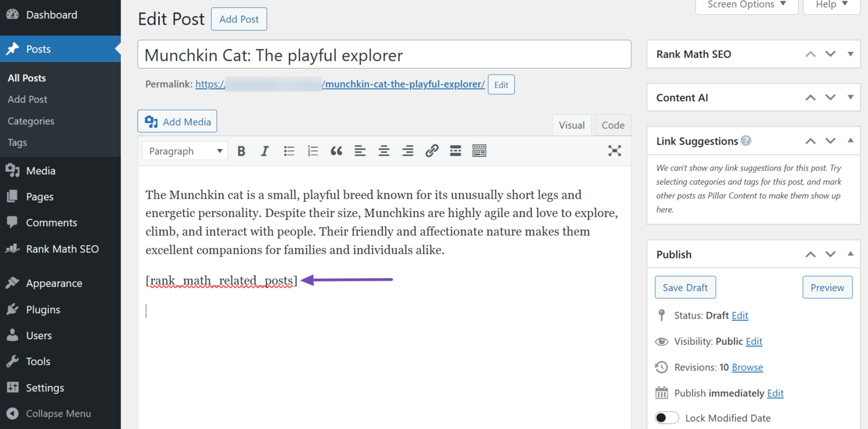Open the Paragraph style dropdown

click(x=184, y=151)
